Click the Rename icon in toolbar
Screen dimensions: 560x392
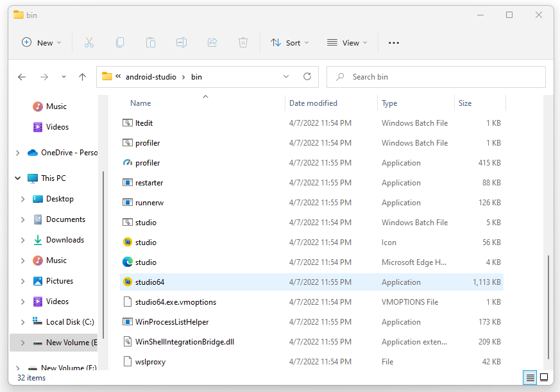pyautogui.click(x=182, y=42)
